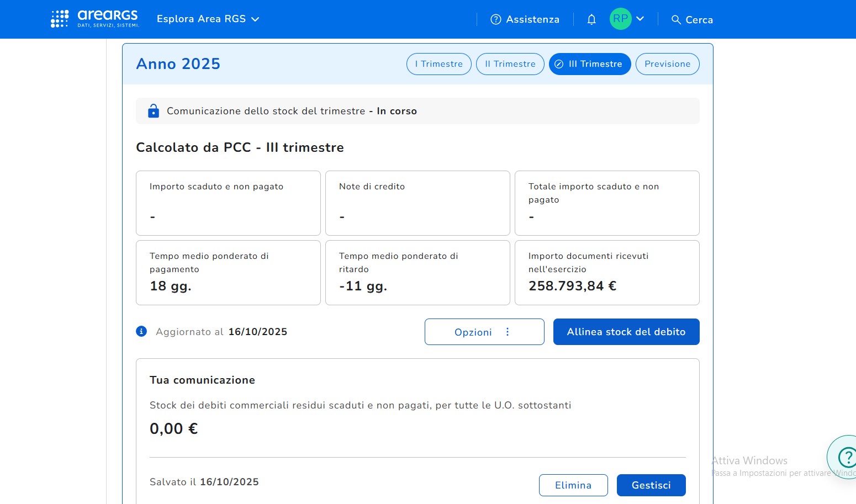Switch to II Trimestre tab

coord(510,64)
